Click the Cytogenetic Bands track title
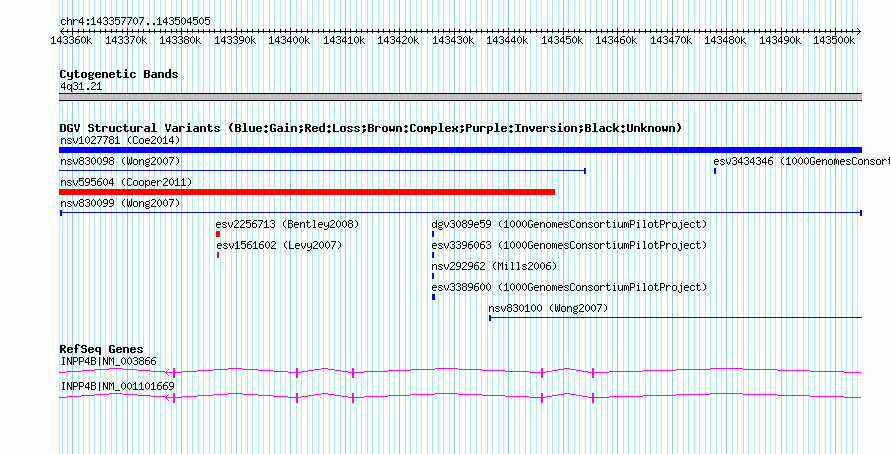Viewport: 890px width, 454px height. tap(119, 74)
